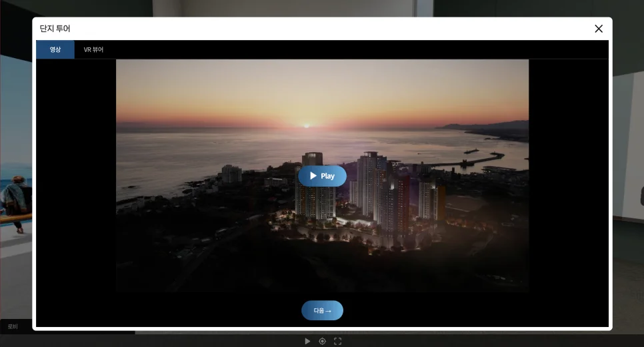Click the play icon in bottom toolbar
Screen dimensions: 644x347
coord(307,341)
